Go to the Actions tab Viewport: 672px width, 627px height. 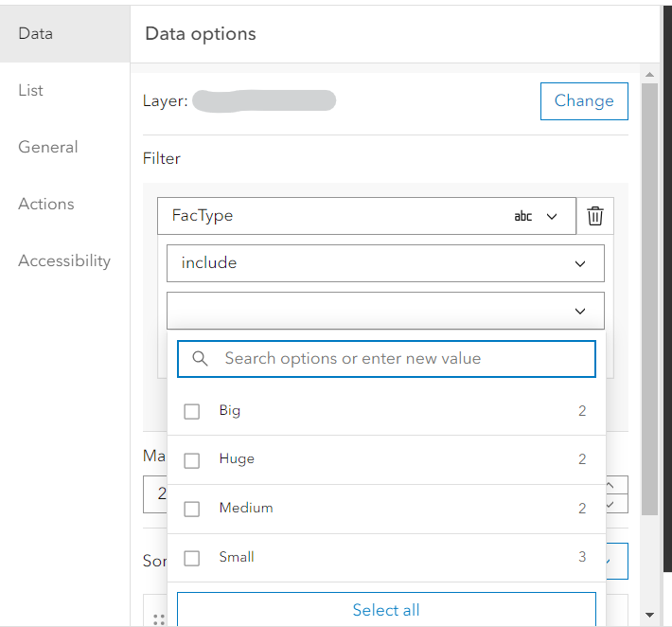(46, 204)
